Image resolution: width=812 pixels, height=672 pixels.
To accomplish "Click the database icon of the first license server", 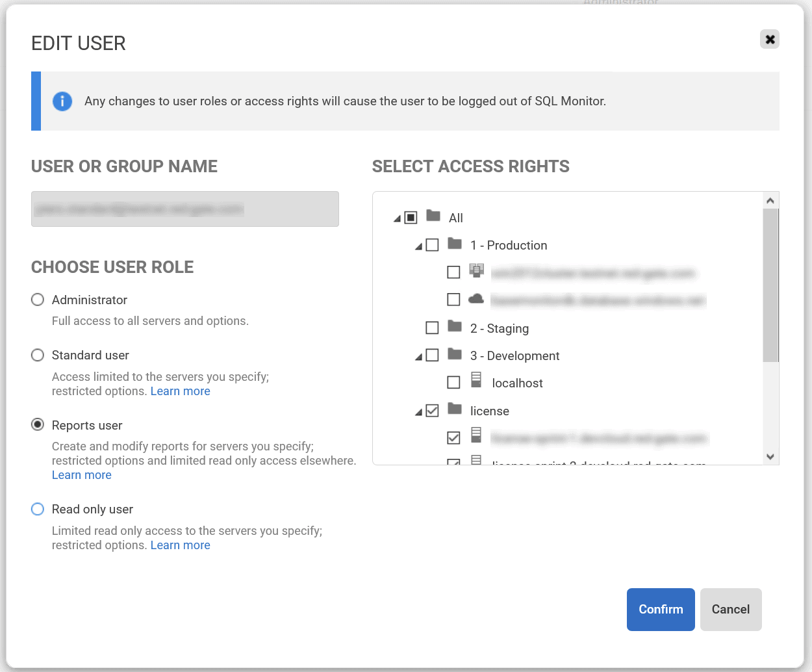I will (x=476, y=437).
